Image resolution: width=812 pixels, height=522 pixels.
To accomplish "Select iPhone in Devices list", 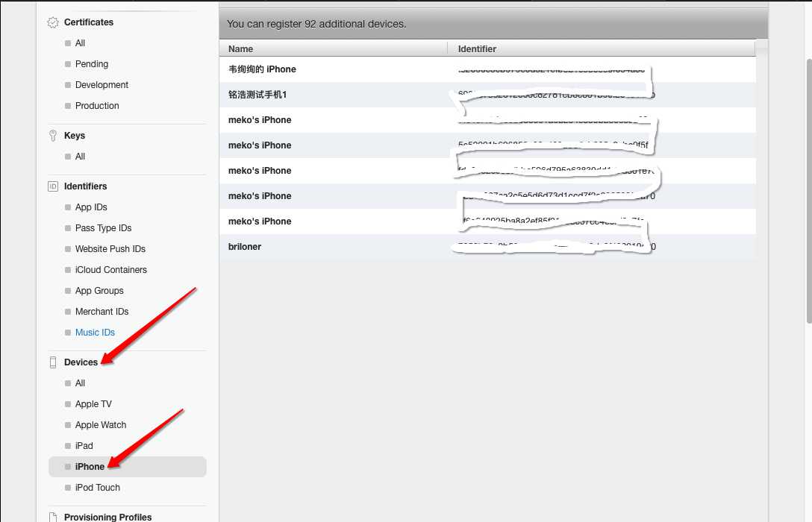I will pyautogui.click(x=90, y=467).
